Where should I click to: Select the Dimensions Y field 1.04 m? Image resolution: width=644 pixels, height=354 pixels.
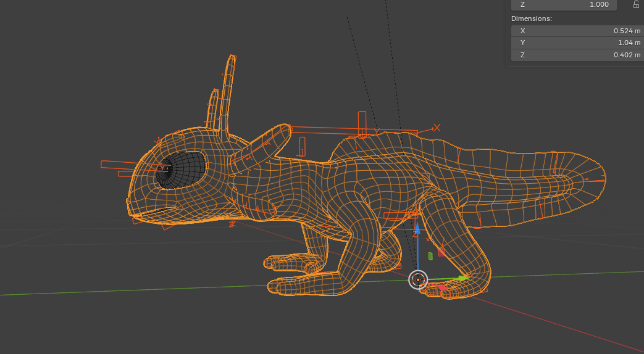coord(577,43)
